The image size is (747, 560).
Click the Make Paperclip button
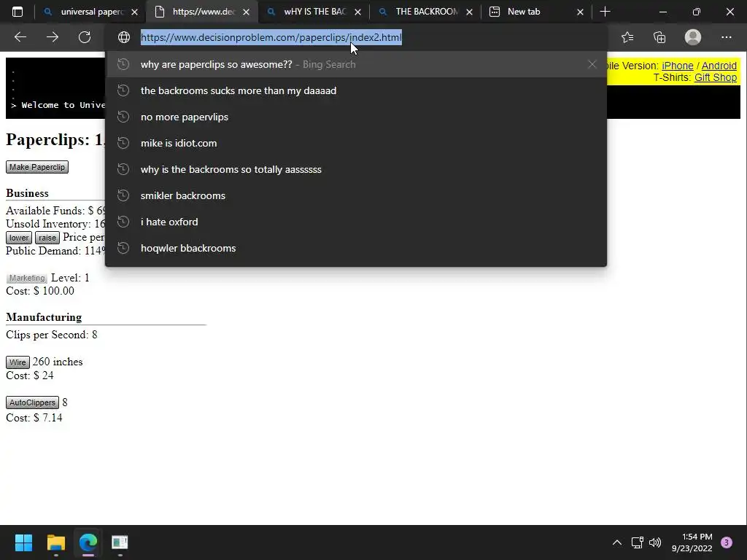pos(37,167)
